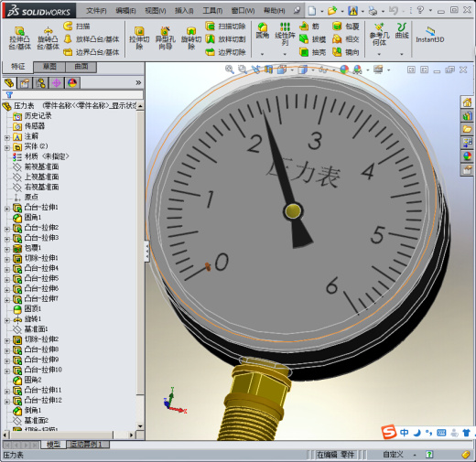Open the 参考几何体 dropdown arrow
Screen dimensions: 476x462
[x=379, y=54]
